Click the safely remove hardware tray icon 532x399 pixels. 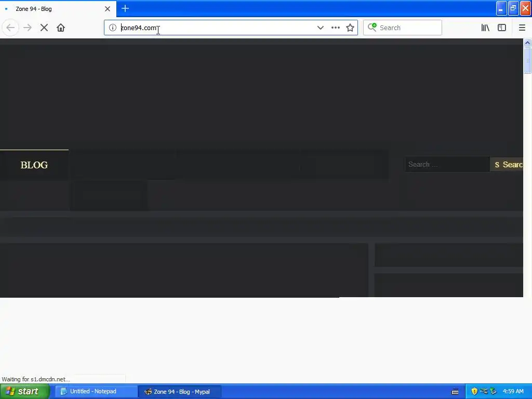coord(493,391)
